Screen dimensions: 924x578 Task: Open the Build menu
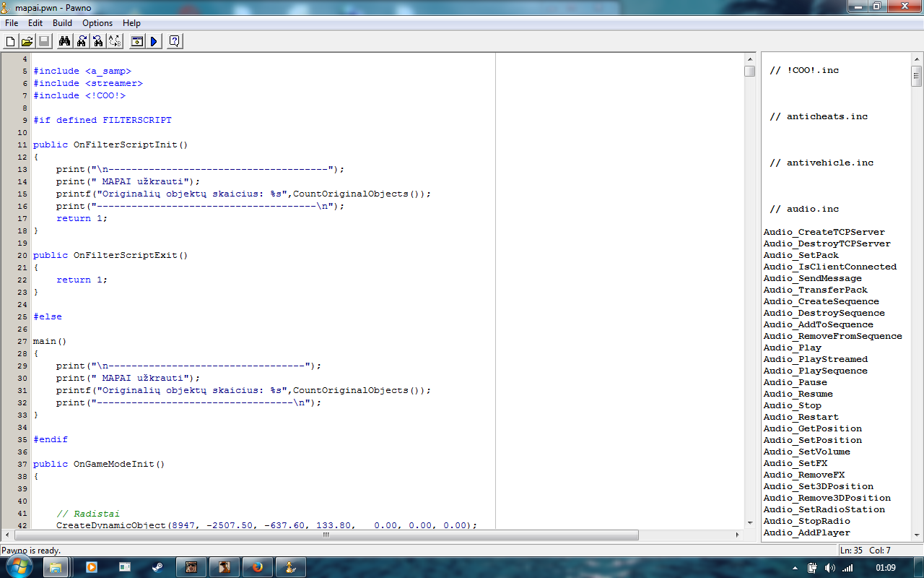[x=62, y=23]
